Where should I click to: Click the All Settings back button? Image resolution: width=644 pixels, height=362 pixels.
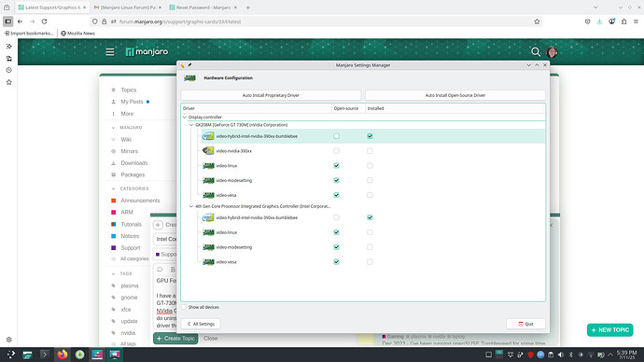[x=201, y=324]
